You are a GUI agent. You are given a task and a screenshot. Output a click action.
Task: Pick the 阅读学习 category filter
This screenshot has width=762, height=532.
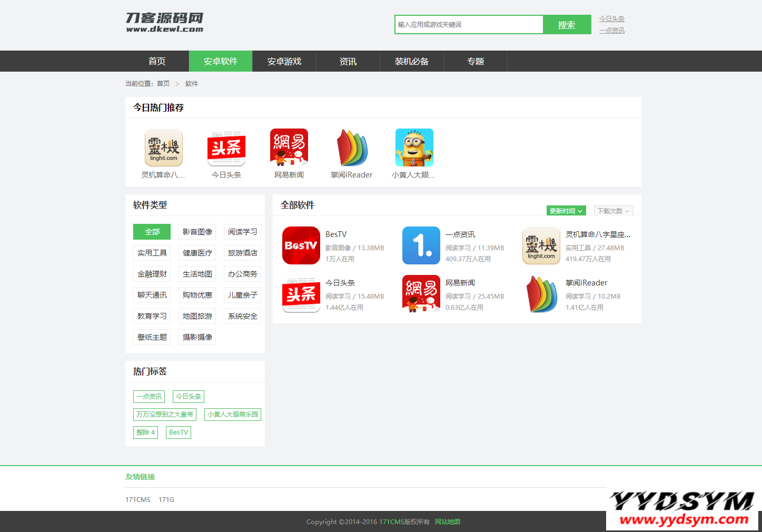click(243, 232)
